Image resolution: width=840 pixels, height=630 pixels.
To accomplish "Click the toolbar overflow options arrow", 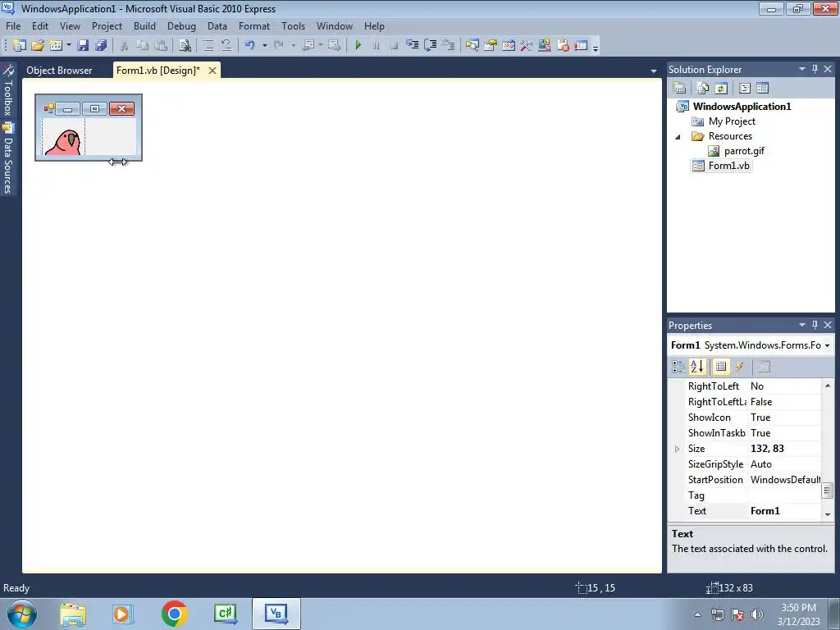I will pos(596,47).
